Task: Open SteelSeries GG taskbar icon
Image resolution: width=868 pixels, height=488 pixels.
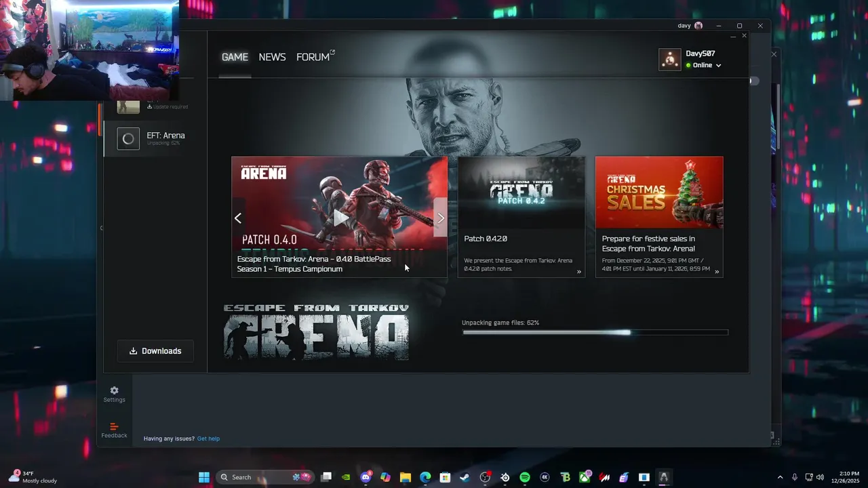Action: (505, 477)
